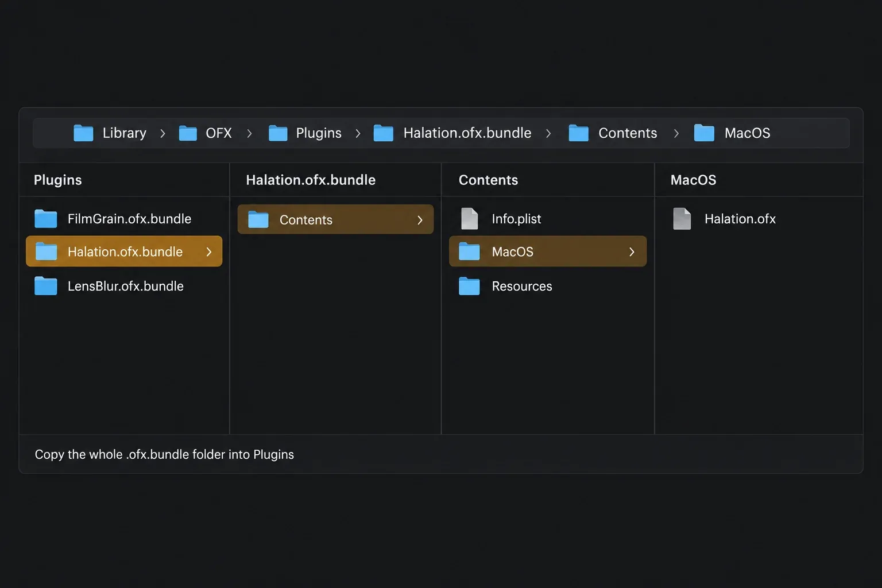Click the Resources folder icon

pos(469,286)
